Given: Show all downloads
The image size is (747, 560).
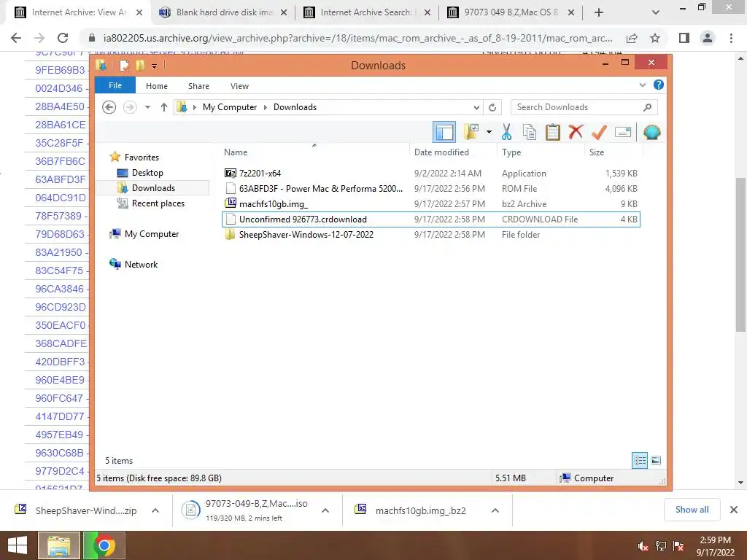Looking at the screenshot, I should 692,510.
